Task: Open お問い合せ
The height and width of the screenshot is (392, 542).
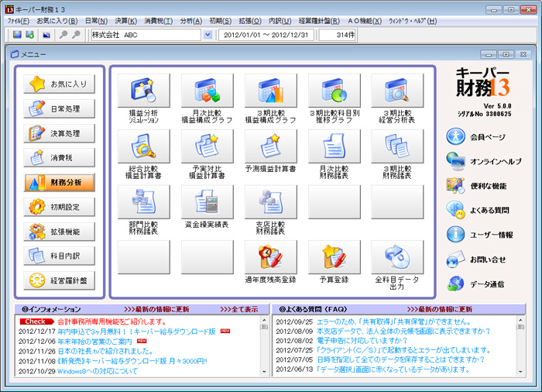Action: point(476,260)
